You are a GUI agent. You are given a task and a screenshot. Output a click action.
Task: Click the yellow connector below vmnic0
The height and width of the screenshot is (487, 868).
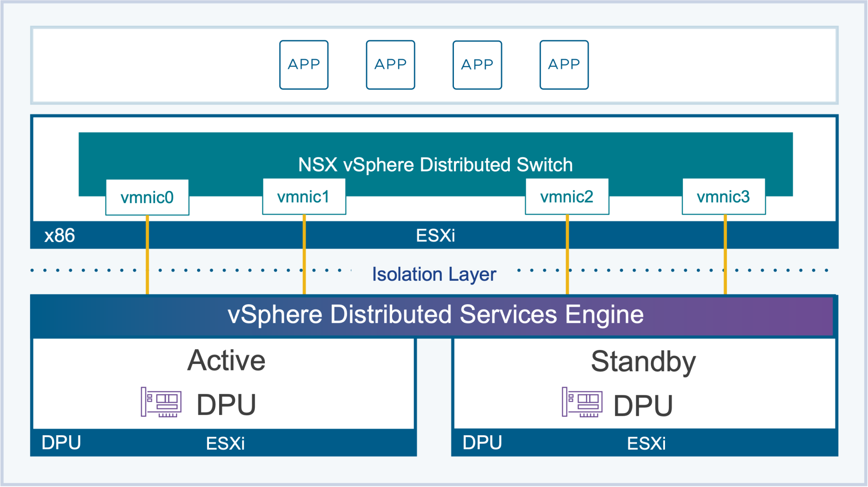147,255
